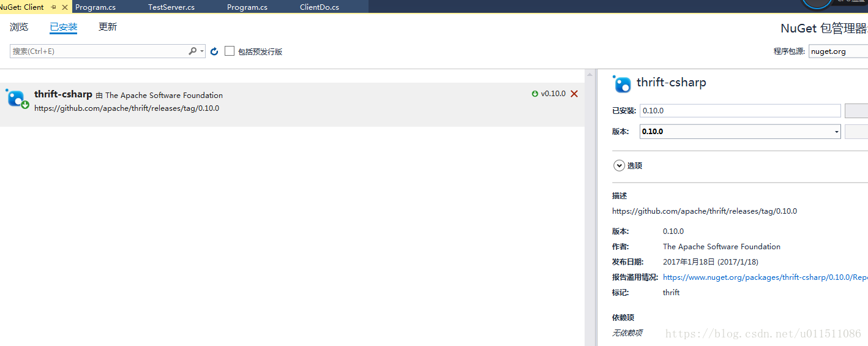Viewport: 868px width, 346px height.
Task: Refresh the package list
Action: pos(214,51)
